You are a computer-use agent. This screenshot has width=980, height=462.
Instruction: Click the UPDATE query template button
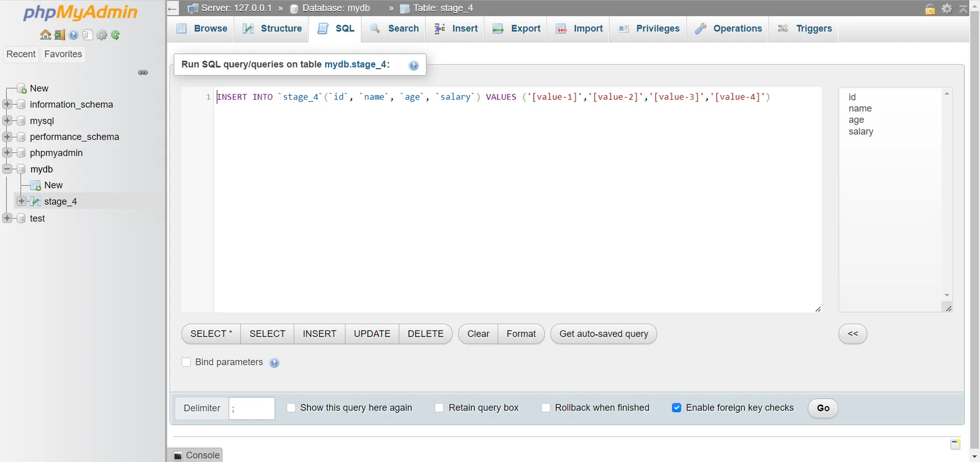pos(372,334)
